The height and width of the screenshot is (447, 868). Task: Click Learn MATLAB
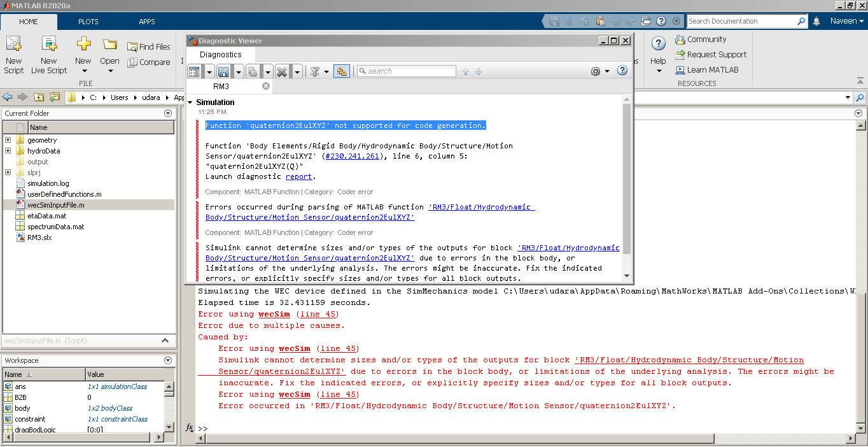[707, 70]
